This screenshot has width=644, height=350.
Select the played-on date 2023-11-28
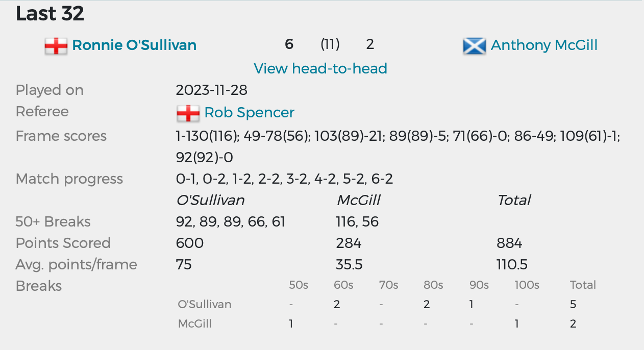click(211, 90)
